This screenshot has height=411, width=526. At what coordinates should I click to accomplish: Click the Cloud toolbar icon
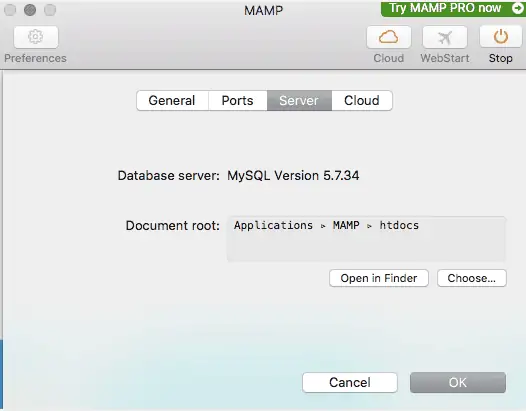click(389, 37)
